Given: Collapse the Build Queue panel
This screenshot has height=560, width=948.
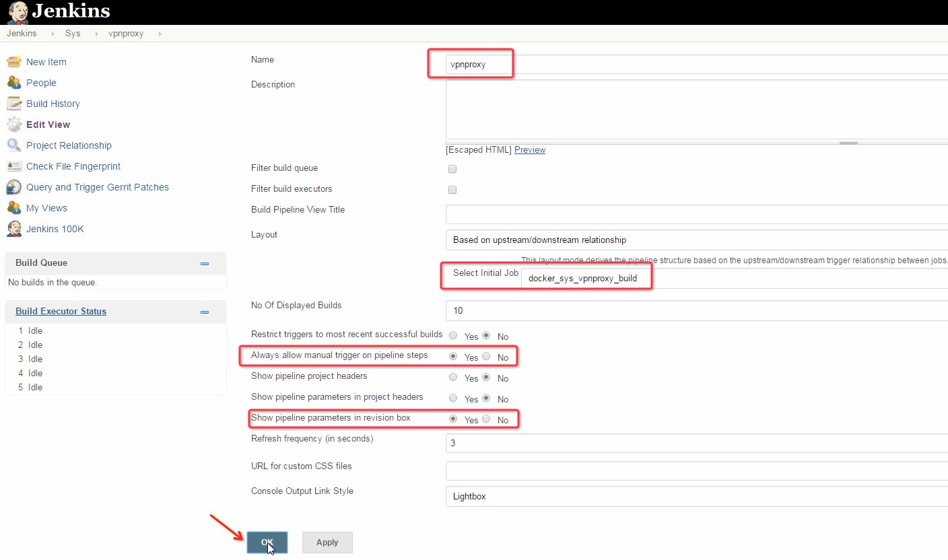Looking at the screenshot, I should point(205,264).
